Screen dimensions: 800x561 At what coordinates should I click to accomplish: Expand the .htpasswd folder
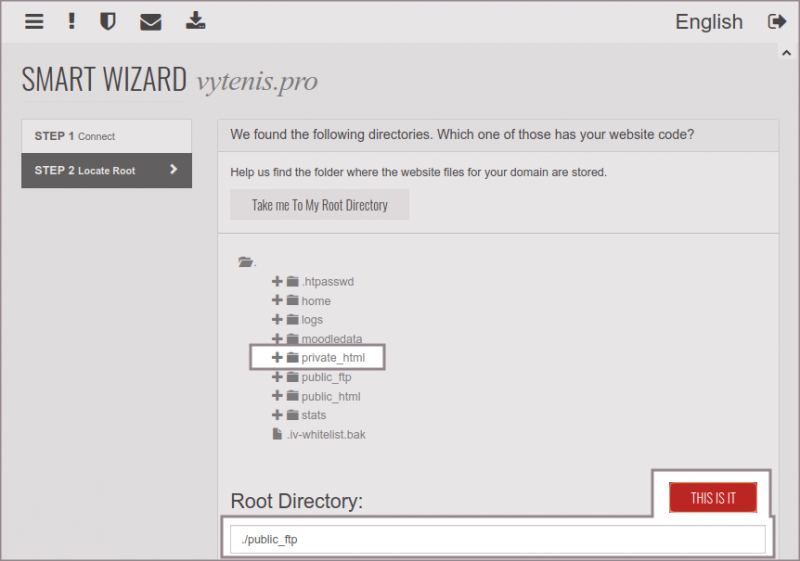tap(277, 282)
